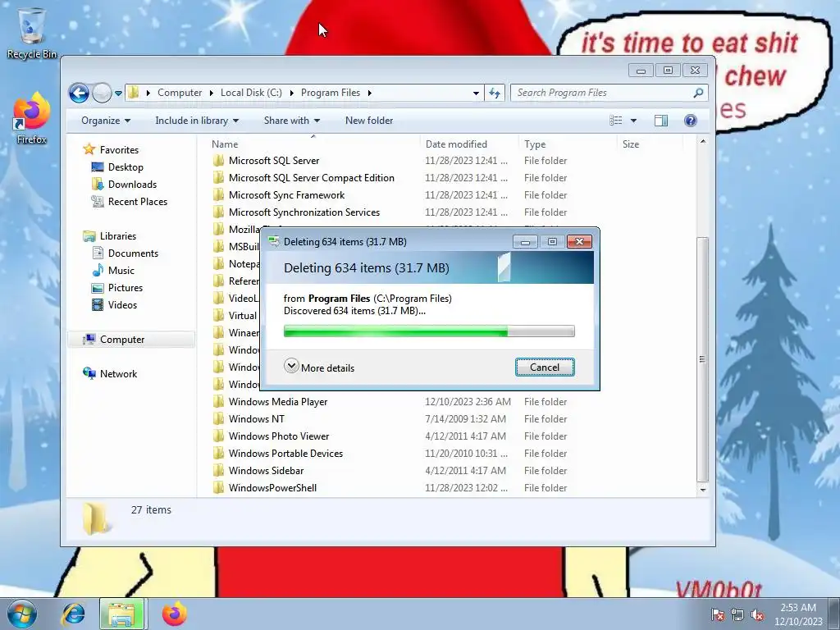Viewport: 840px width, 630px height.
Task: Sort by the Size column header
Action: (x=651, y=144)
